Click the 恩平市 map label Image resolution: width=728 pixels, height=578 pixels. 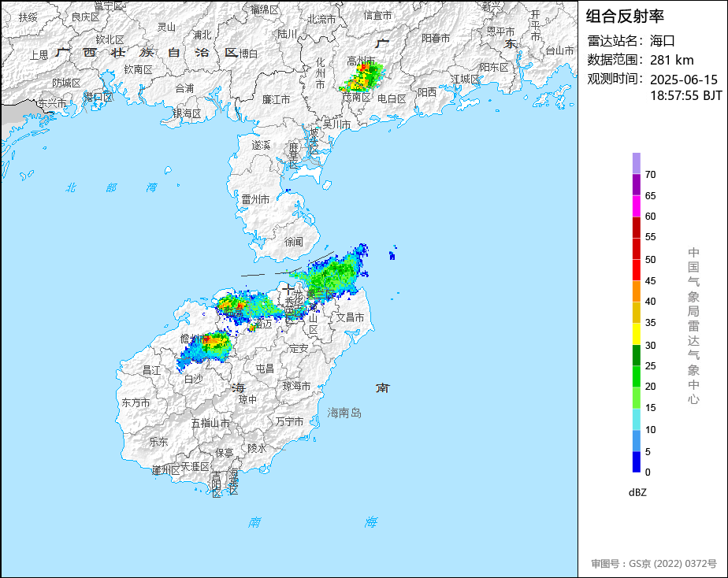(x=500, y=31)
